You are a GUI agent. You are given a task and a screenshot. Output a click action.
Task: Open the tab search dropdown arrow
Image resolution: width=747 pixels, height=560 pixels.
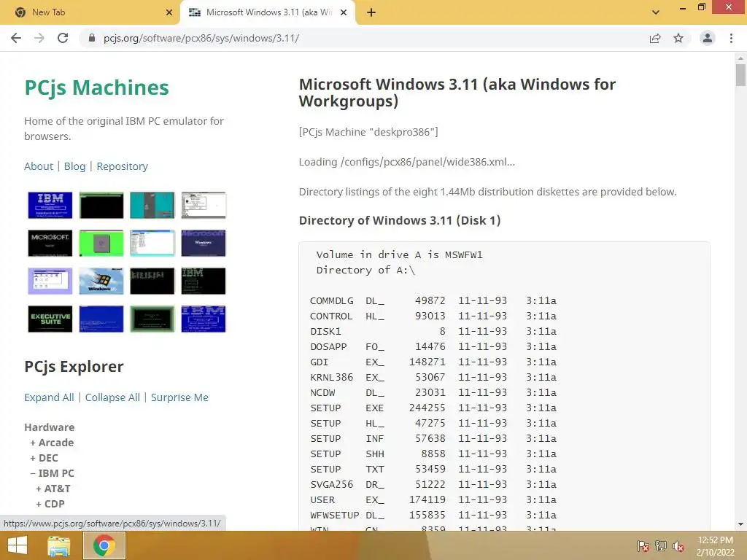pos(656,12)
